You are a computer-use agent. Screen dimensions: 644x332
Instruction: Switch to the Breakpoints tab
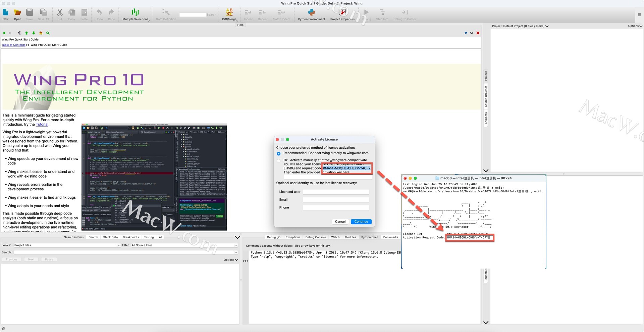(x=131, y=237)
